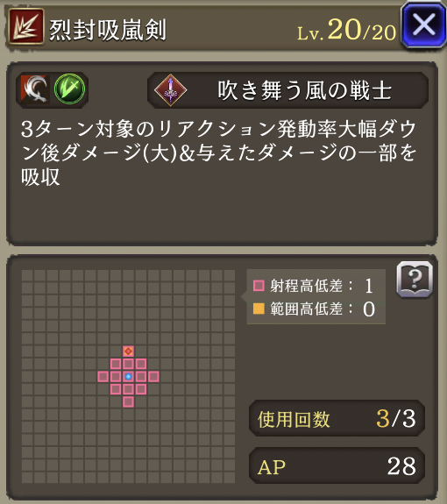Tap the slash attack type icon
The width and height of the screenshot is (447, 504).
pos(35,89)
